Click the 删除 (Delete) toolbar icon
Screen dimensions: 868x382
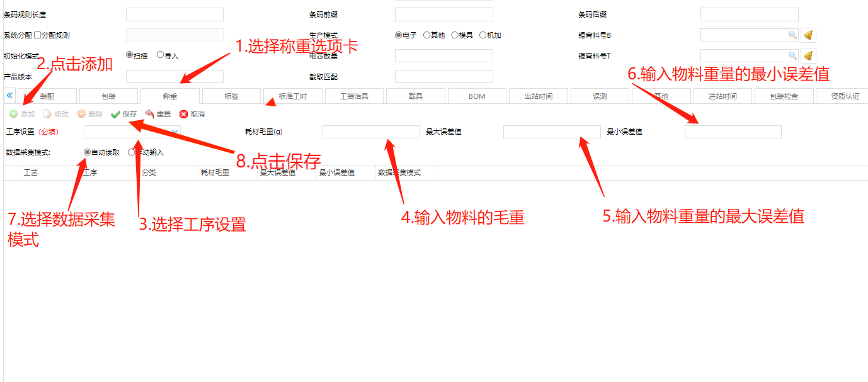click(82, 114)
